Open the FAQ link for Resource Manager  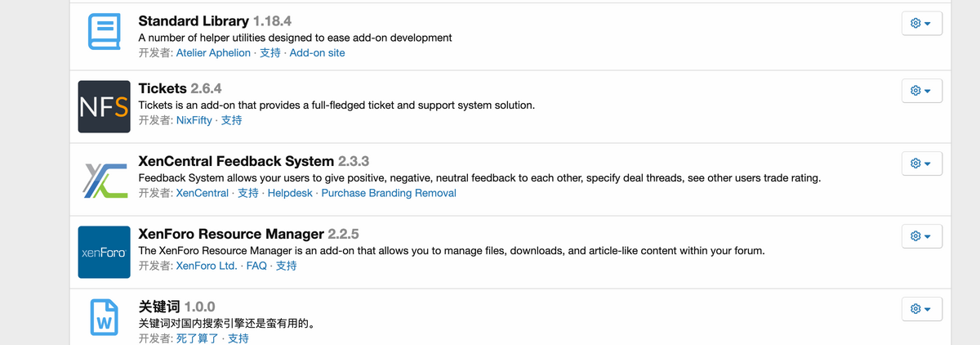click(256, 266)
